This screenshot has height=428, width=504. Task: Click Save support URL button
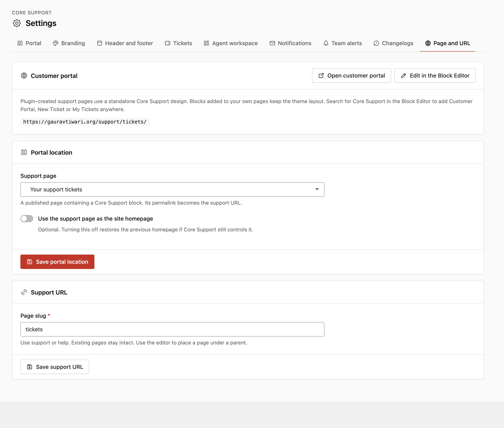click(x=55, y=367)
